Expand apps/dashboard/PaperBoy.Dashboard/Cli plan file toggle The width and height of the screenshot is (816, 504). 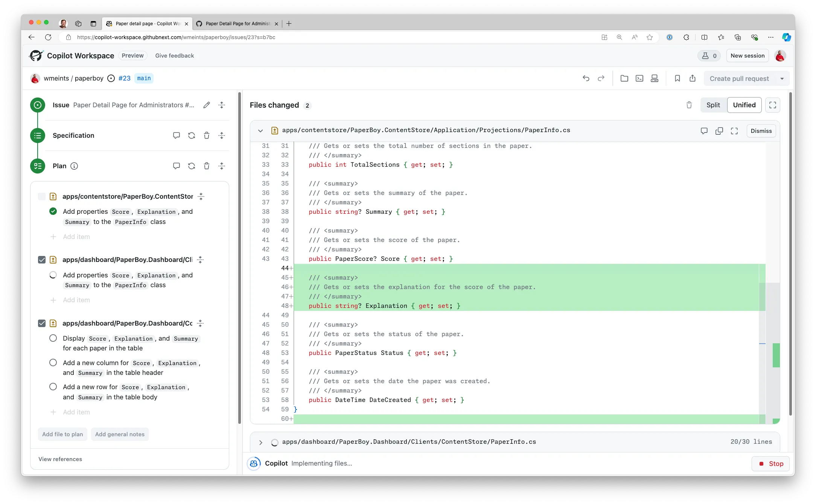(x=200, y=260)
